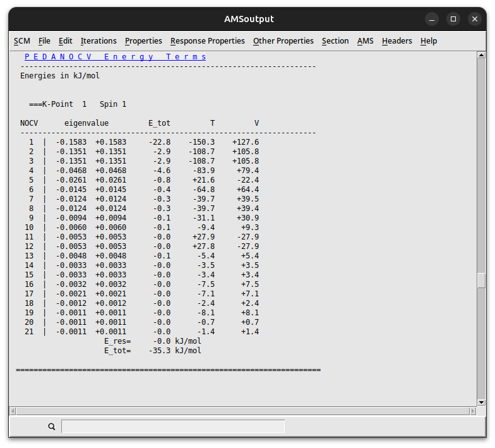Open the File menu
Viewport: 495px width, 448px height.
[x=44, y=41]
